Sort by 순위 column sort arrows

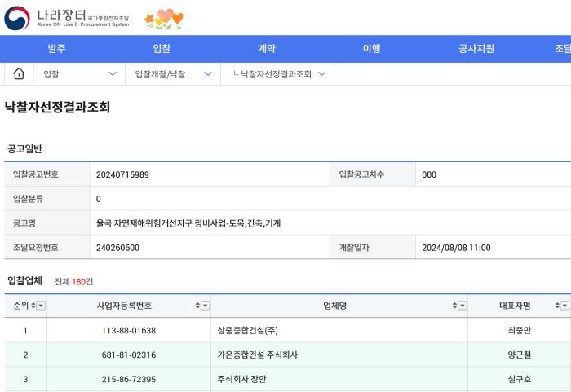[x=32, y=306]
